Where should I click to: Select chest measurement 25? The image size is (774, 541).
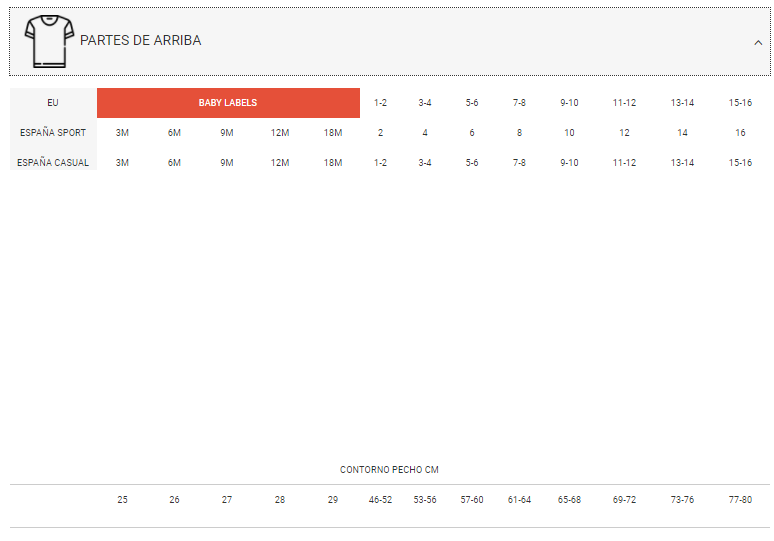[122, 500]
